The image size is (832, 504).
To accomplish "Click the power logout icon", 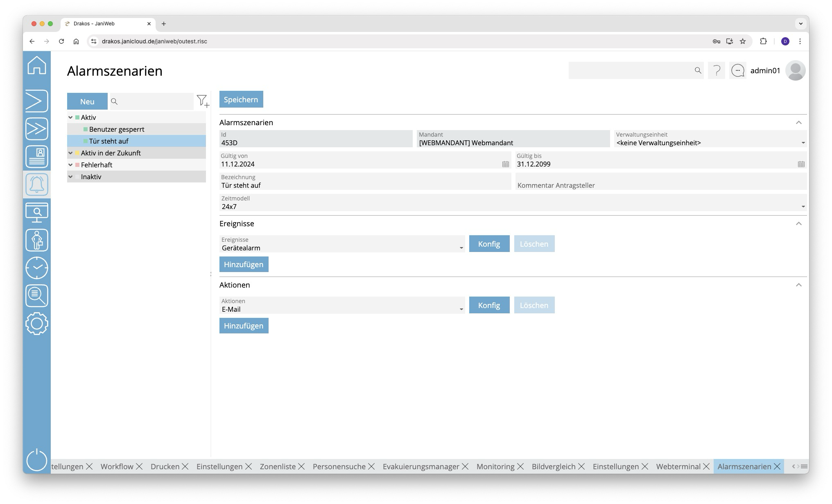I will coord(37,460).
